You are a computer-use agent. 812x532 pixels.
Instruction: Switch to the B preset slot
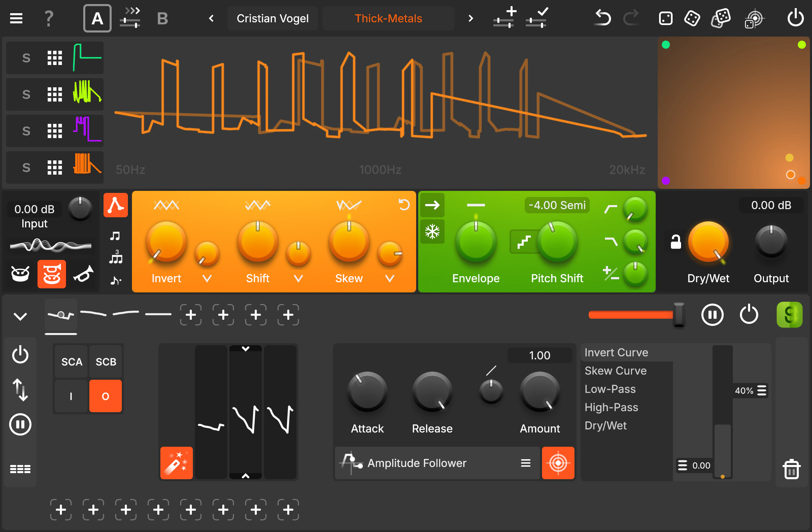[162, 18]
